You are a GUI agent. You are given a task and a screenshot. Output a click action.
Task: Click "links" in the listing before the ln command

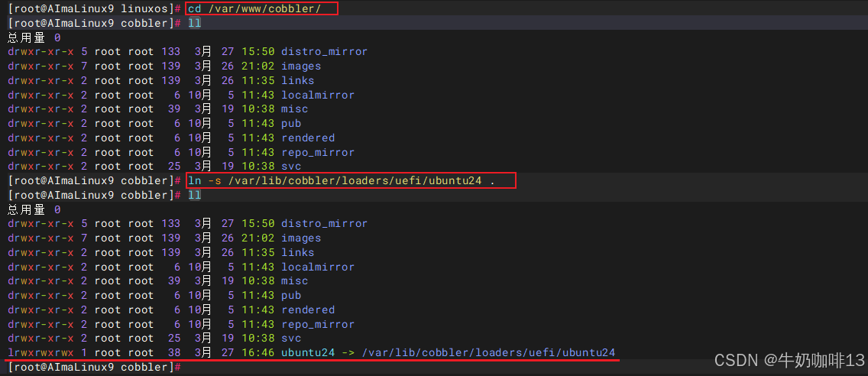(x=298, y=80)
